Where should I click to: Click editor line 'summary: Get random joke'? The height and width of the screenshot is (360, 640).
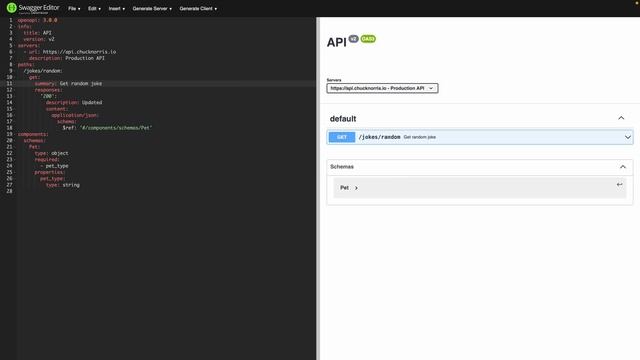pos(69,84)
